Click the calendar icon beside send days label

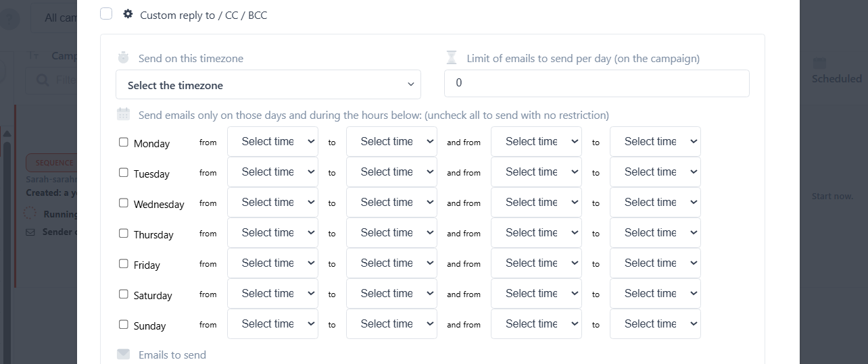point(123,114)
